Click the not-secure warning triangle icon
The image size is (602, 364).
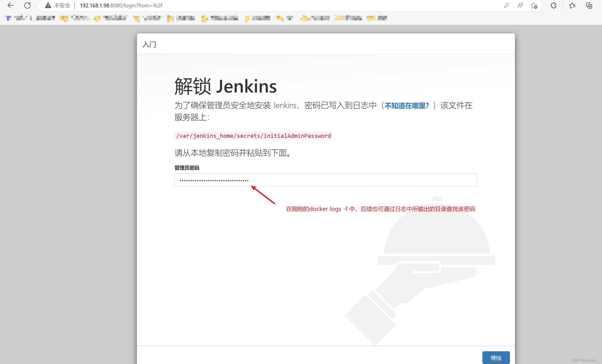click(48, 5)
